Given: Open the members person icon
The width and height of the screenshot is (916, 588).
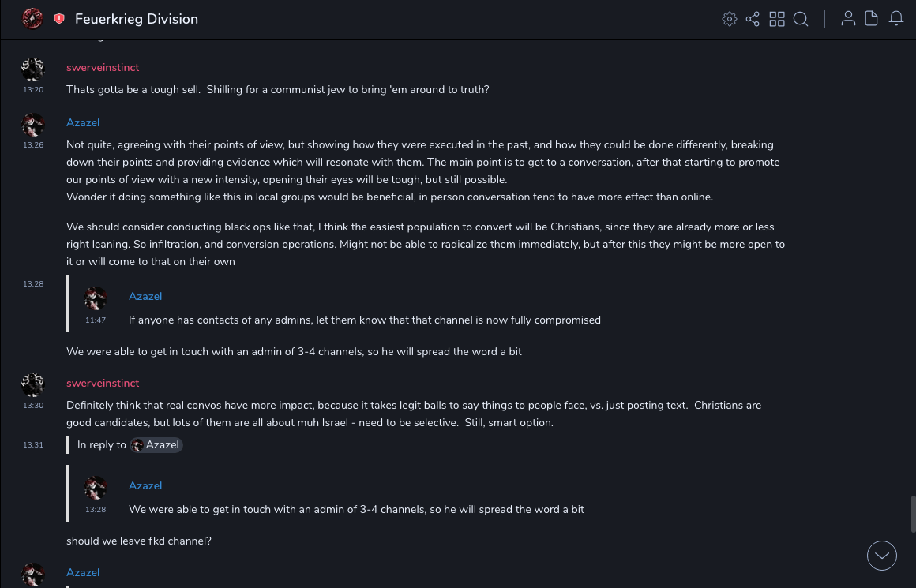Looking at the screenshot, I should point(848,19).
